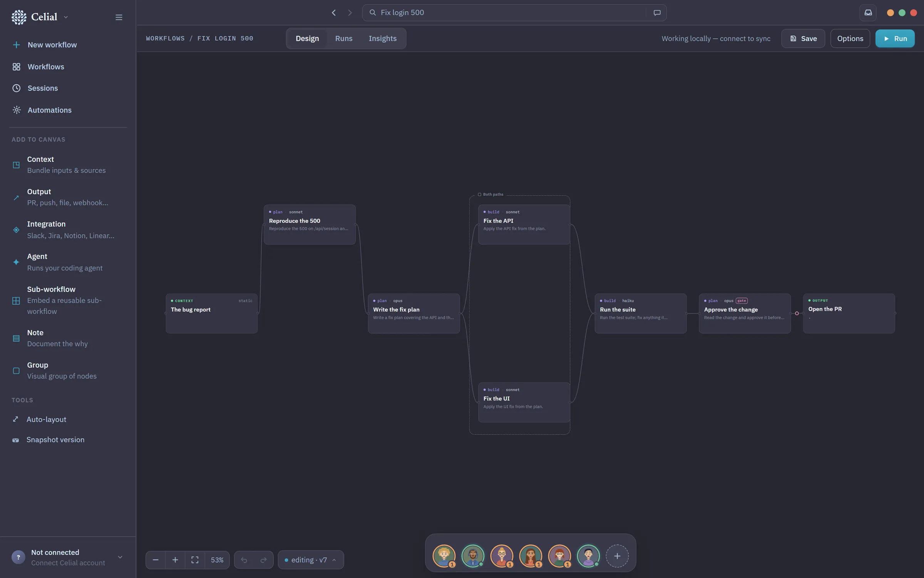Add a collaborator with dashed plus

(617, 556)
